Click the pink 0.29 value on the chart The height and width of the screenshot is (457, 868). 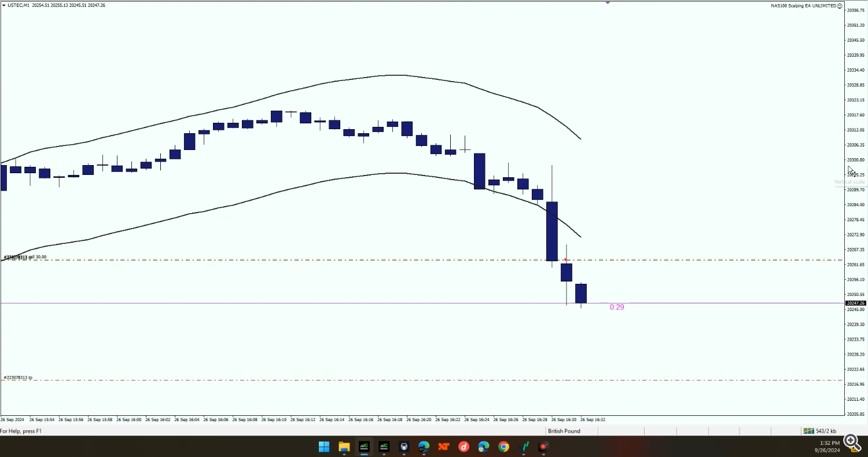pos(617,307)
